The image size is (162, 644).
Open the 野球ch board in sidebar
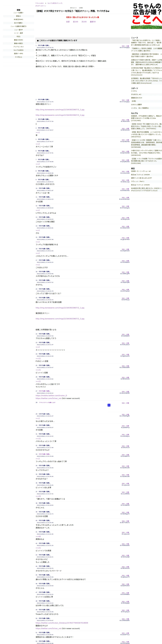coord(18,16)
